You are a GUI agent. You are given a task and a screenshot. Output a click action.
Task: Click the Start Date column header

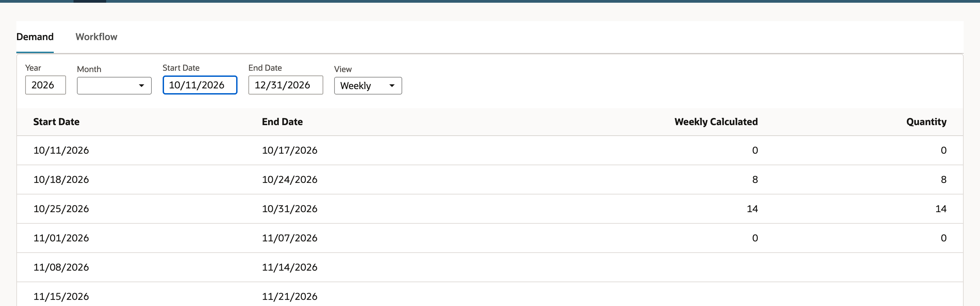(56, 122)
